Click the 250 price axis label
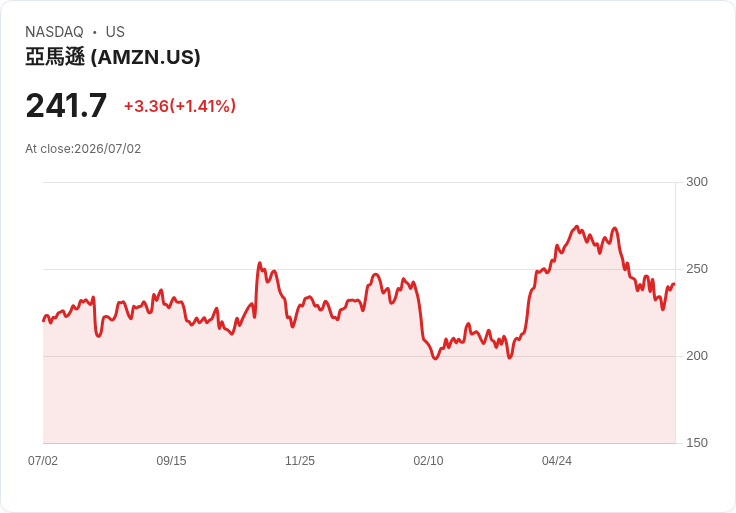The image size is (736, 513). 697,269
